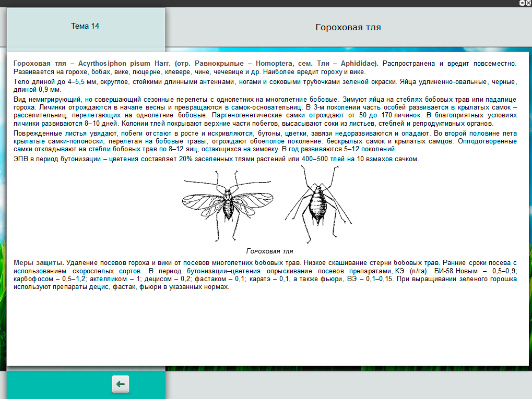532x399 pixels.
Task: Click the wingless aphid illustration
Action: [x=316, y=203]
